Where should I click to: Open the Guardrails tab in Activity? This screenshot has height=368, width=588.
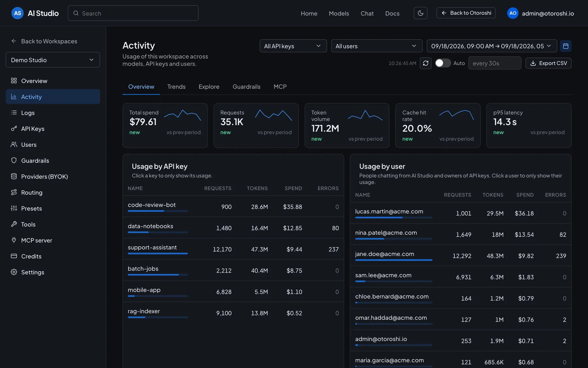coord(247,87)
